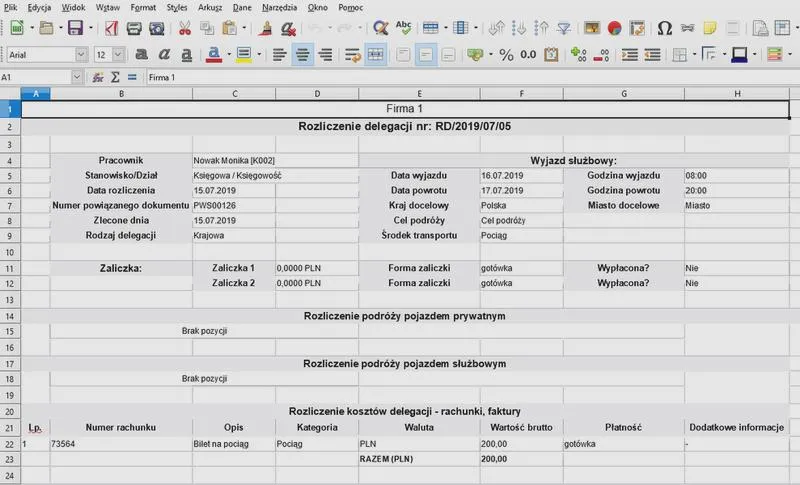The width and height of the screenshot is (800, 485).
Task: Select row header 14
Action: tap(10, 316)
